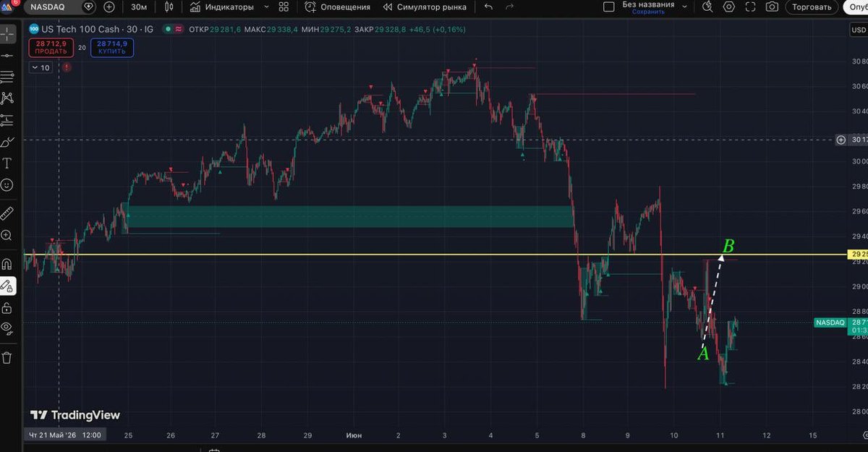Activate the zoom in tool
868x452 pixels.
pos(7,235)
